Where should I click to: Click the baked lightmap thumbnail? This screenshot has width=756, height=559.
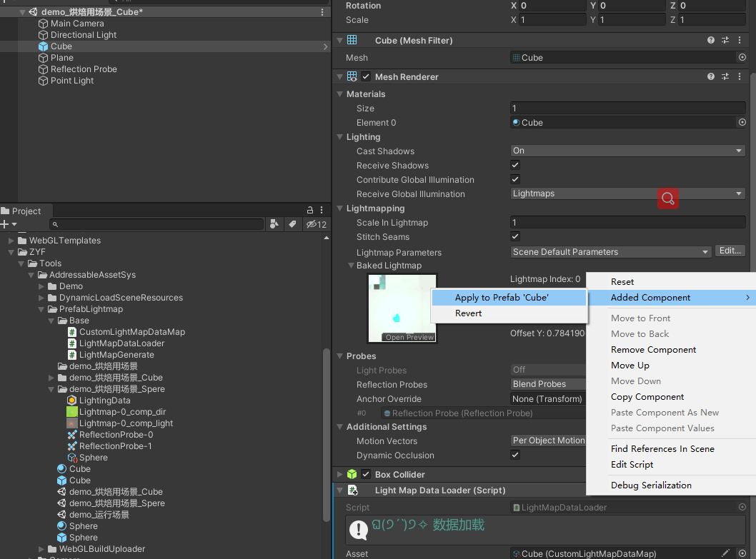pyautogui.click(x=402, y=308)
